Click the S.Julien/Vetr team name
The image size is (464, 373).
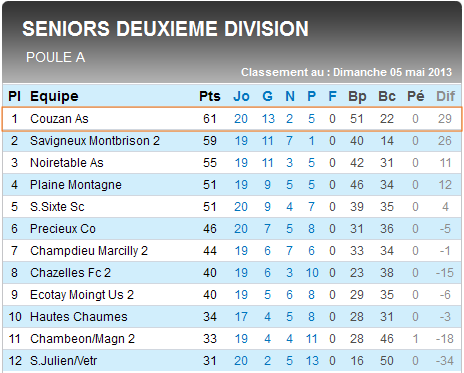tap(63, 361)
